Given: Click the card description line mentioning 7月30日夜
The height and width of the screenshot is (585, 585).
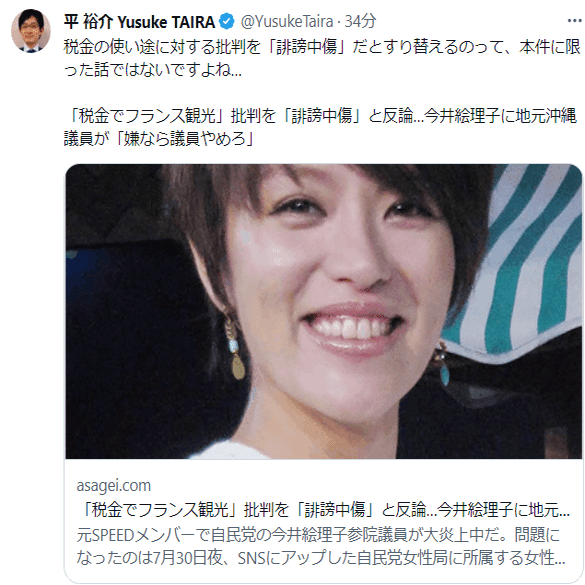Looking at the screenshot, I should point(321,558).
